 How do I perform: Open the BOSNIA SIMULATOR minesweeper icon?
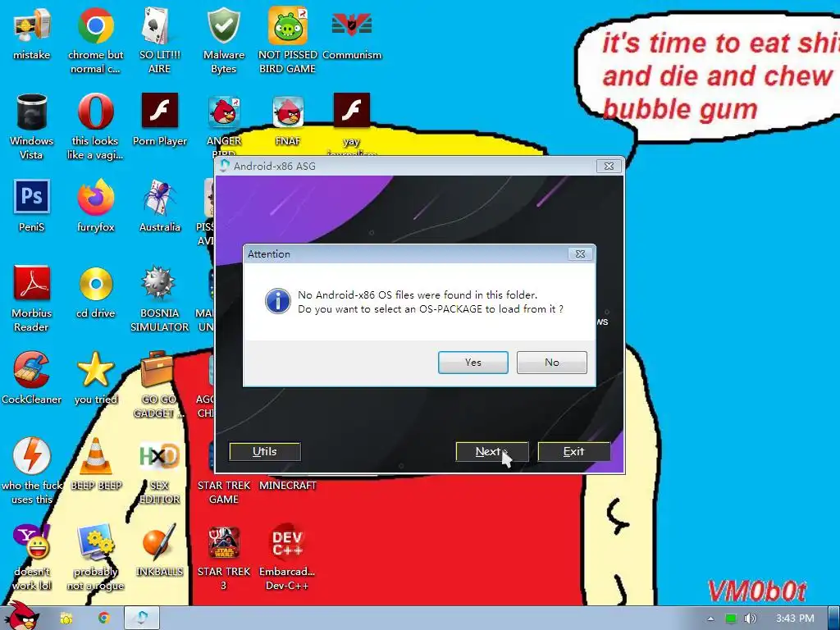click(159, 299)
